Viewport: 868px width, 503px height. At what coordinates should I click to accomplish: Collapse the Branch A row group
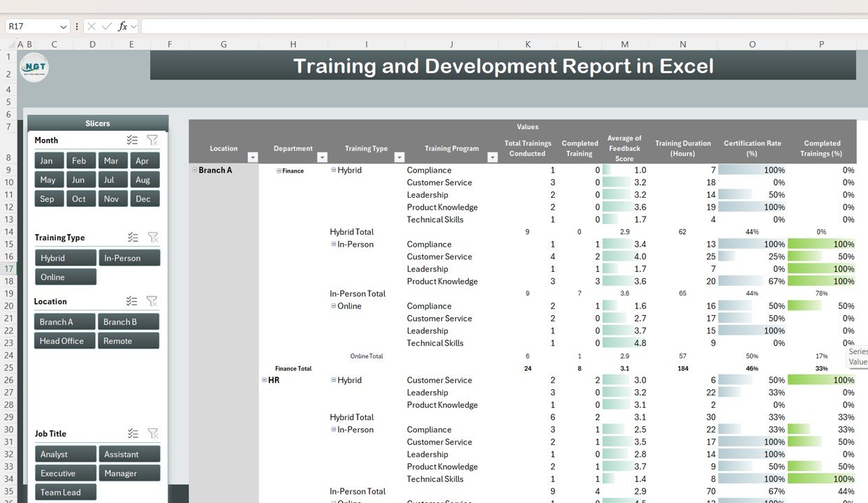pos(193,170)
